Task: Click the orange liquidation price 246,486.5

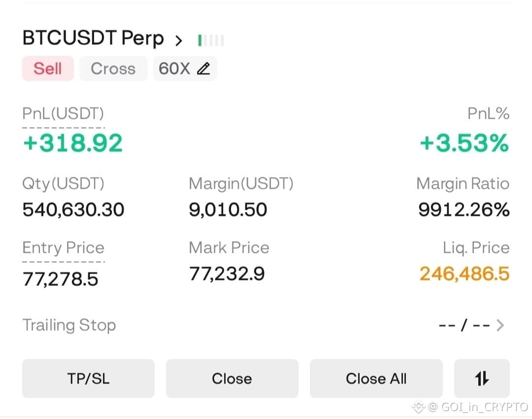Action: coord(465,274)
